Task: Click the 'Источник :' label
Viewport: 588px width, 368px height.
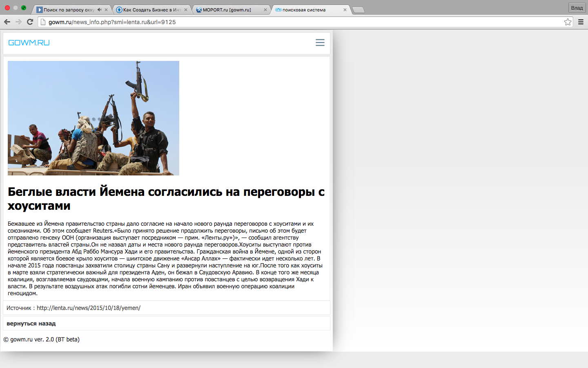Action: click(x=20, y=308)
